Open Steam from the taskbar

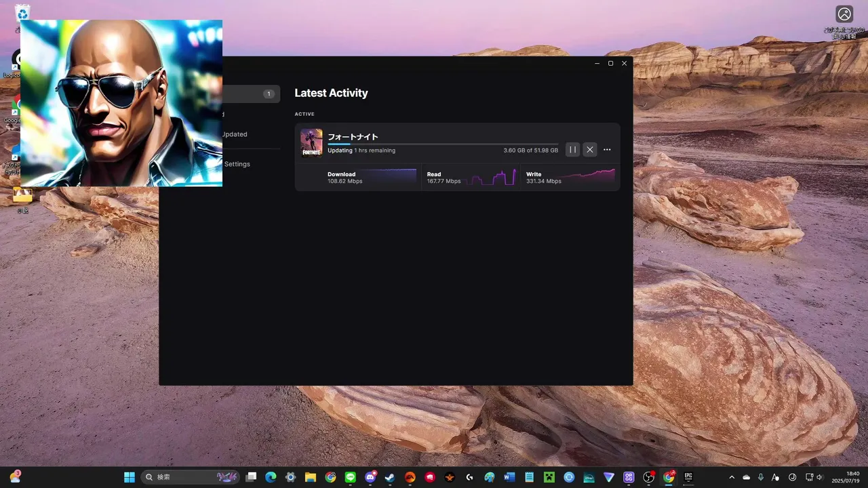[390, 477]
